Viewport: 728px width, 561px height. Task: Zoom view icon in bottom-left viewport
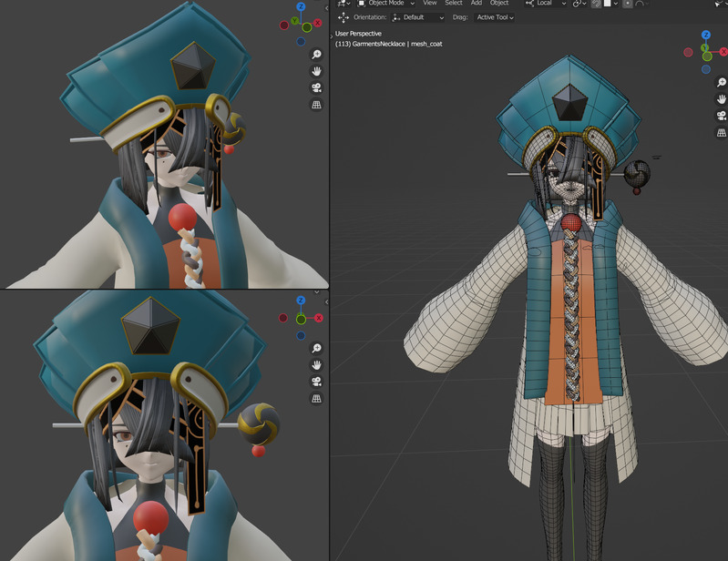click(316, 349)
